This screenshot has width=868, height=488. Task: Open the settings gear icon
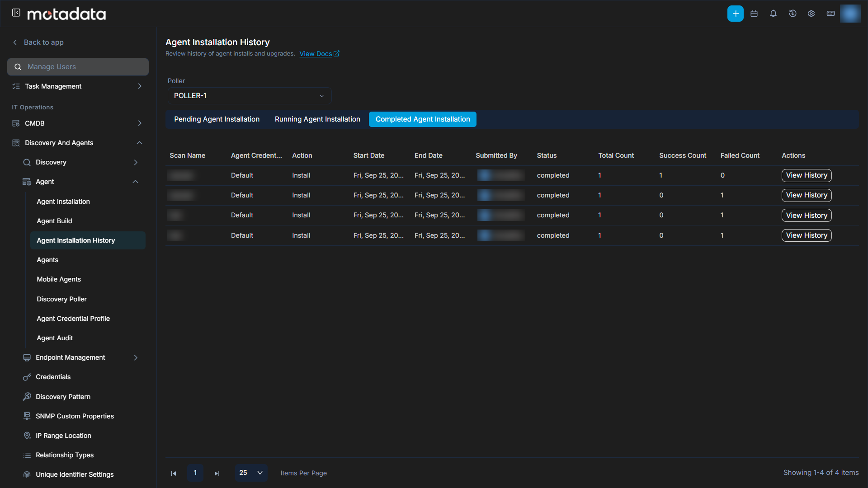[811, 14]
